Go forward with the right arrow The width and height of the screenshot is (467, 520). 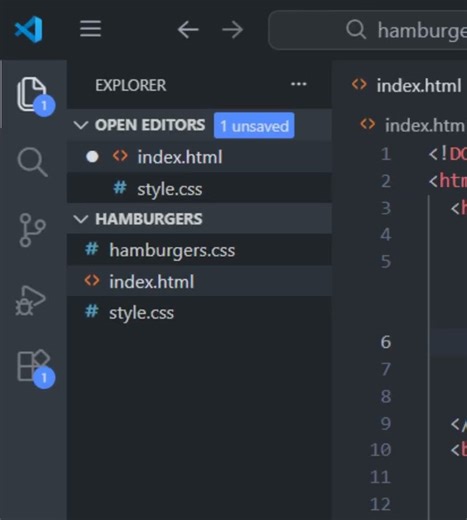(x=232, y=30)
